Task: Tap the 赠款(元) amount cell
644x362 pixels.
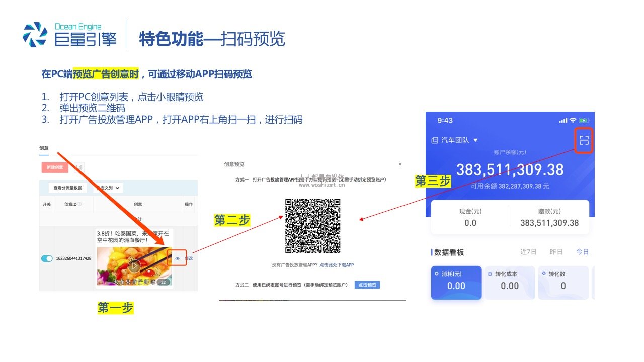Action: click(549, 217)
